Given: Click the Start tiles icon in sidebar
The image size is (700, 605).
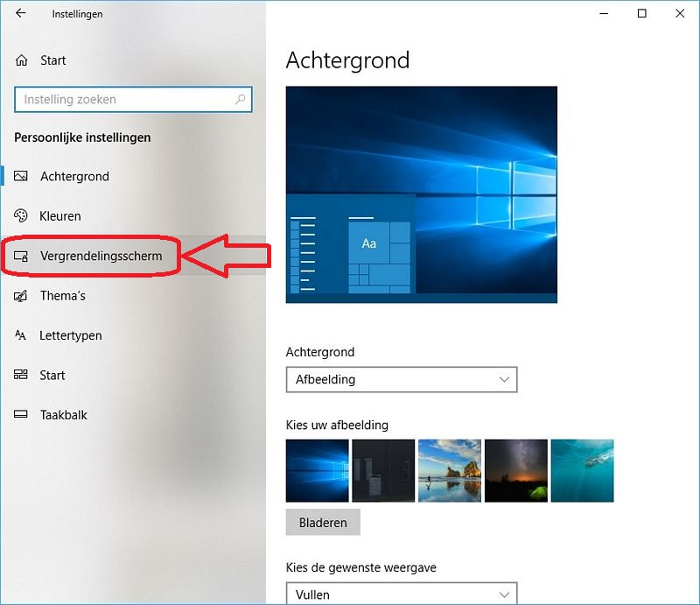Looking at the screenshot, I should pyautogui.click(x=20, y=375).
